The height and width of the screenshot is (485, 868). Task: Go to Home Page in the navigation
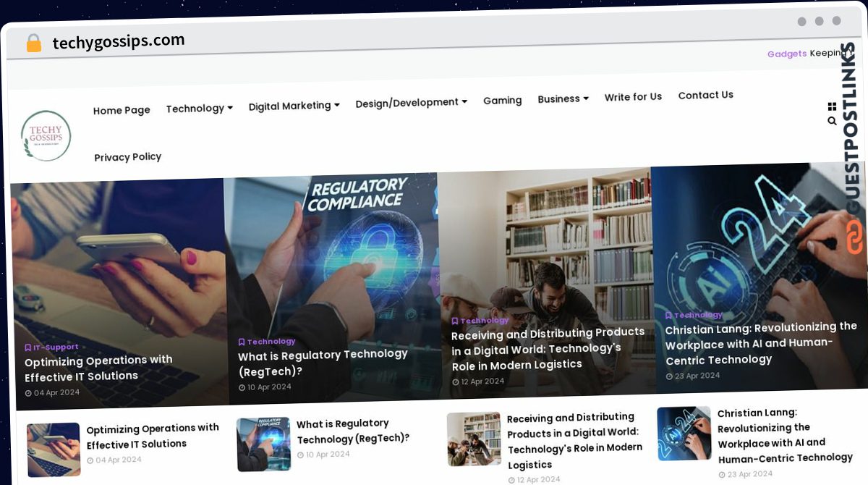click(122, 111)
